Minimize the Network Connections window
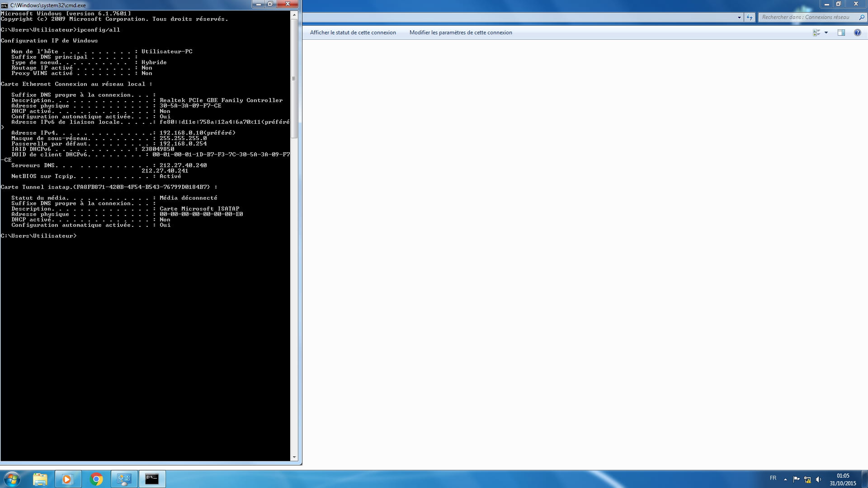Image resolution: width=868 pixels, height=488 pixels. 826,4
